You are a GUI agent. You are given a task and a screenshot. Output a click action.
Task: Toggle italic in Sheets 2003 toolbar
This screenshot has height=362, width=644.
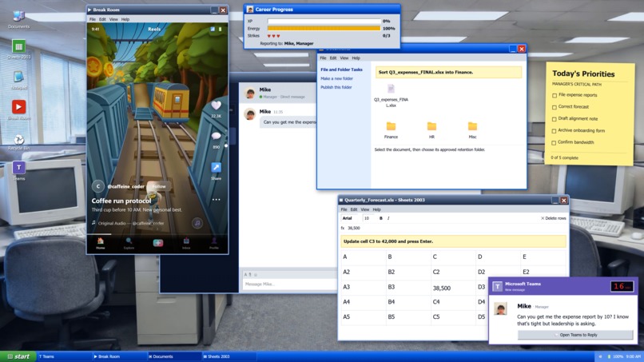tap(388, 218)
